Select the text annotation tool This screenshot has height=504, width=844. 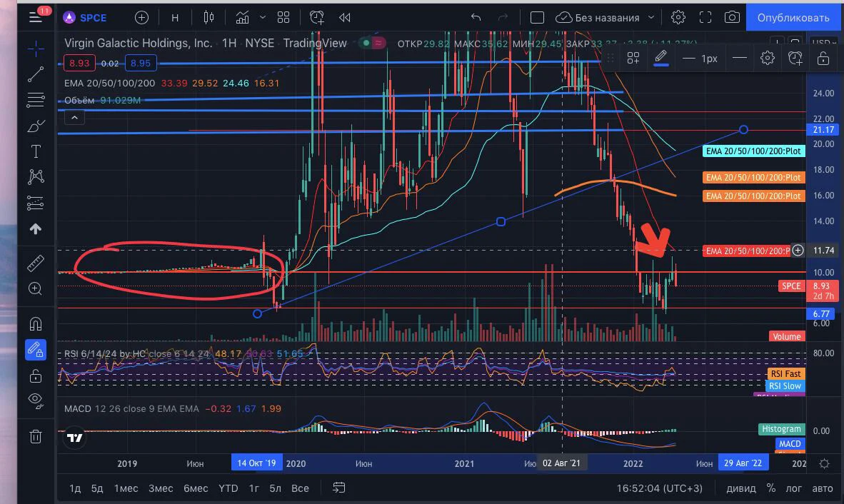point(36,151)
